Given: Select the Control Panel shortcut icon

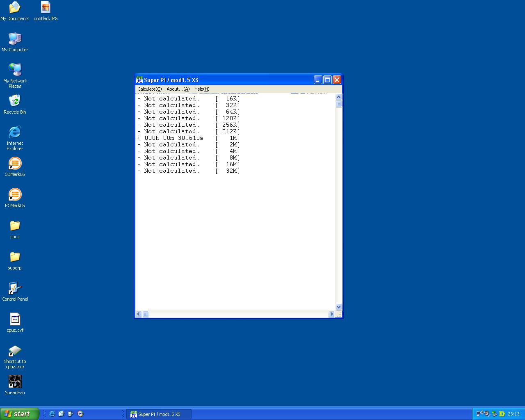Looking at the screenshot, I should tap(15, 292).
